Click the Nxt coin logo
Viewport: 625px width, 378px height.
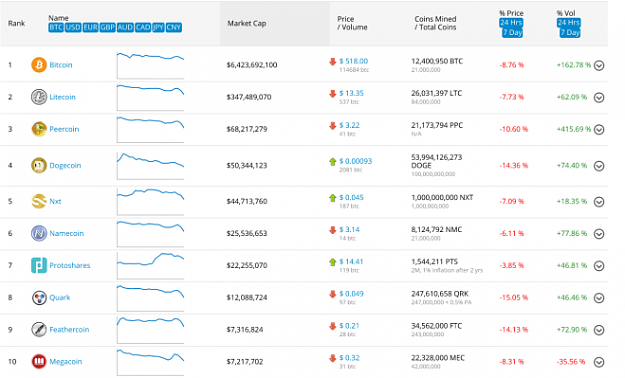click(x=39, y=201)
